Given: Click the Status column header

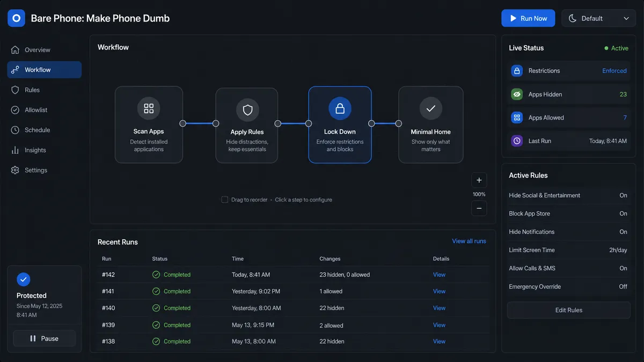Looking at the screenshot, I should [x=160, y=258].
